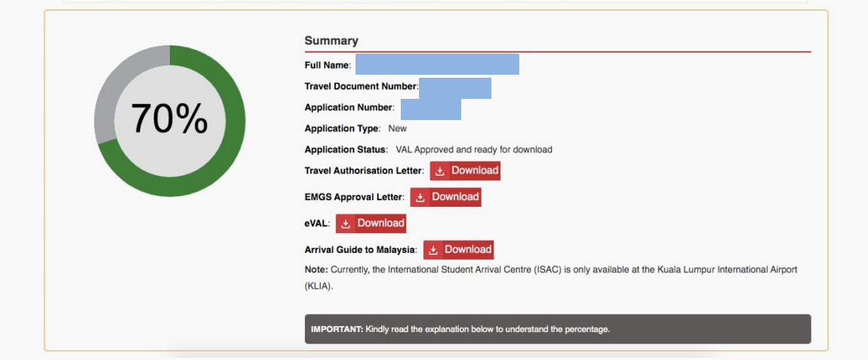Click the Arrival Guide download arrow icon
Image resolution: width=868 pixels, height=360 pixels.
(433, 250)
